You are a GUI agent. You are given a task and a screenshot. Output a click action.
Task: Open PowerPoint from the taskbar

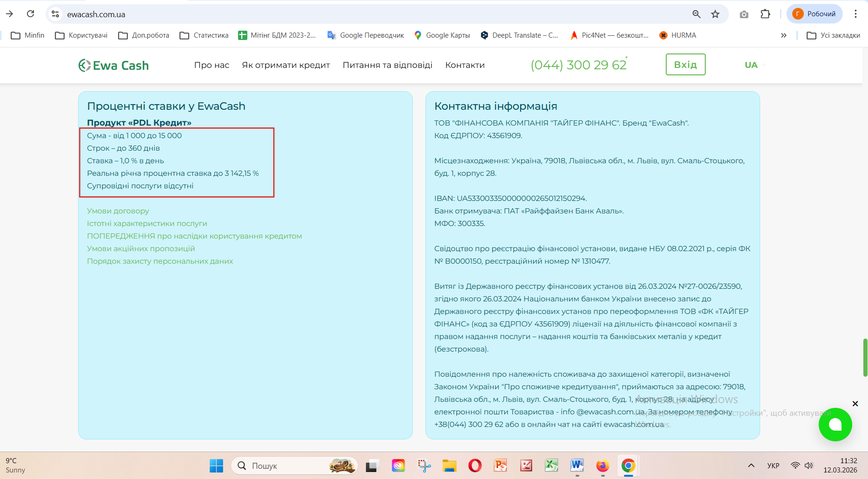point(501,466)
